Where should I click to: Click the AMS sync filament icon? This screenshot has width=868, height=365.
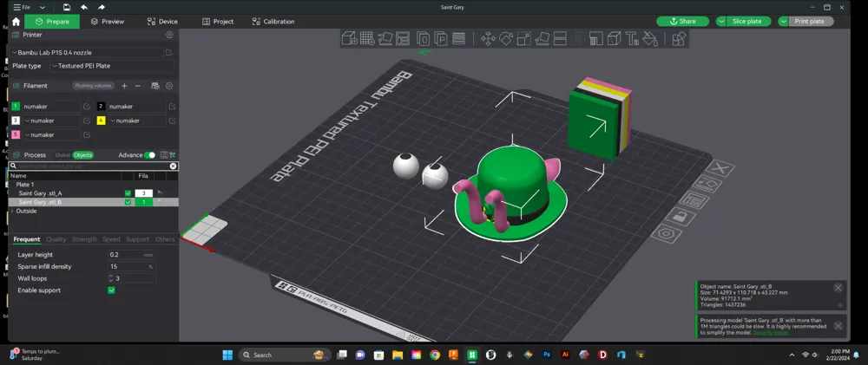[x=155, y=86]
